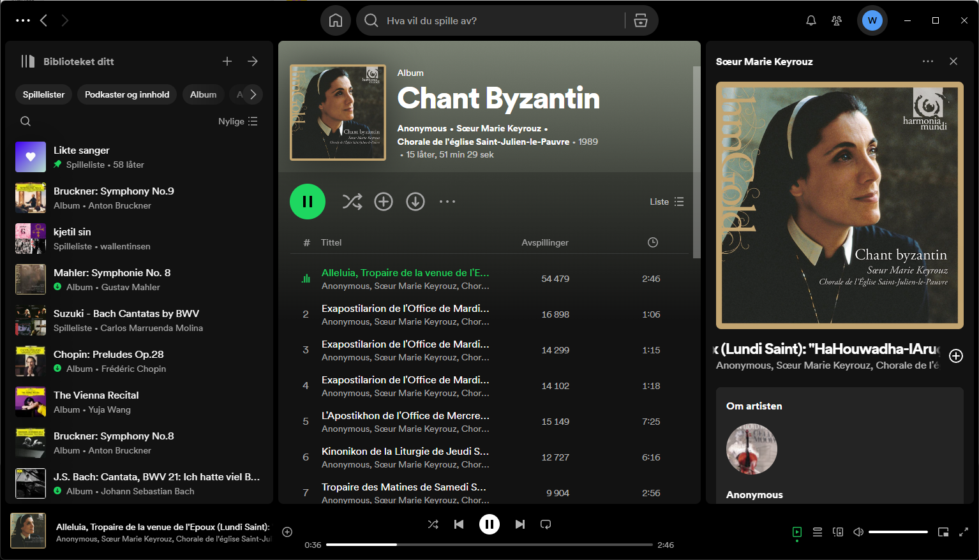Open the Home page

pyautogui.click(x=336, y=20)
